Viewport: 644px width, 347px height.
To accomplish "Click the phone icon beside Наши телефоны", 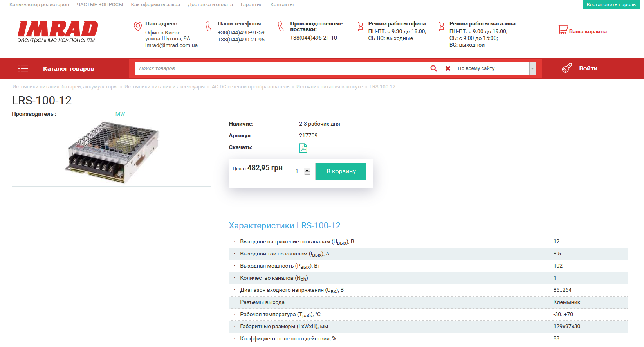I will click(208, 26).
